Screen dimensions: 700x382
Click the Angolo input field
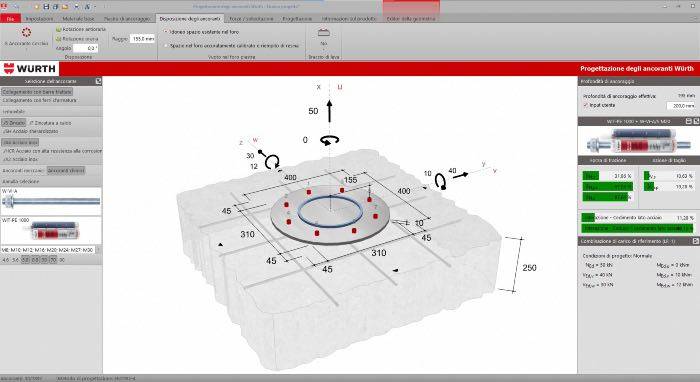pyautogui.click(x=85, y=48)
